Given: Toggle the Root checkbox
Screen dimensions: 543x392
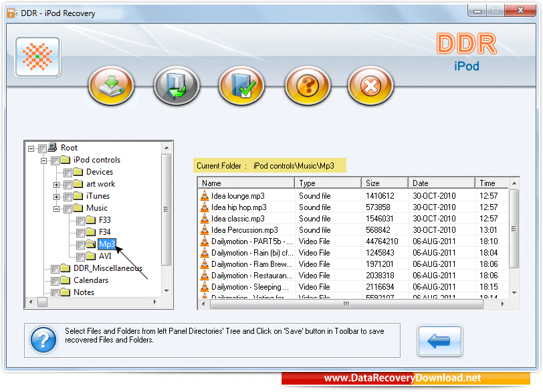Looking at the screenshot, I should coord(42,149).
